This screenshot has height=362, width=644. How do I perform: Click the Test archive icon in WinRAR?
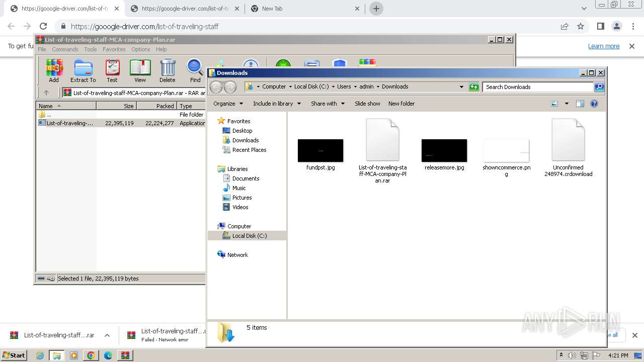(112, 70)
